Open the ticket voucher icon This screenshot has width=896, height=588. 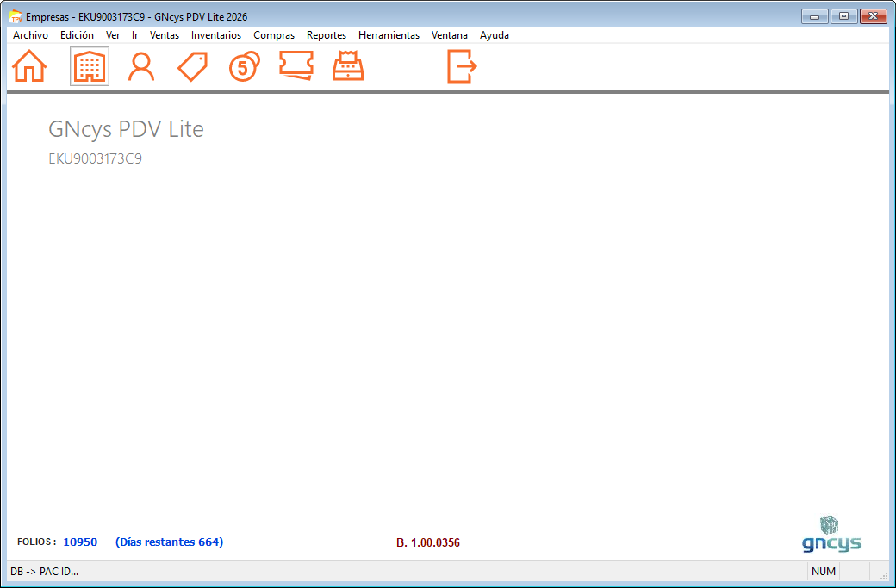(x=296, y=65)
